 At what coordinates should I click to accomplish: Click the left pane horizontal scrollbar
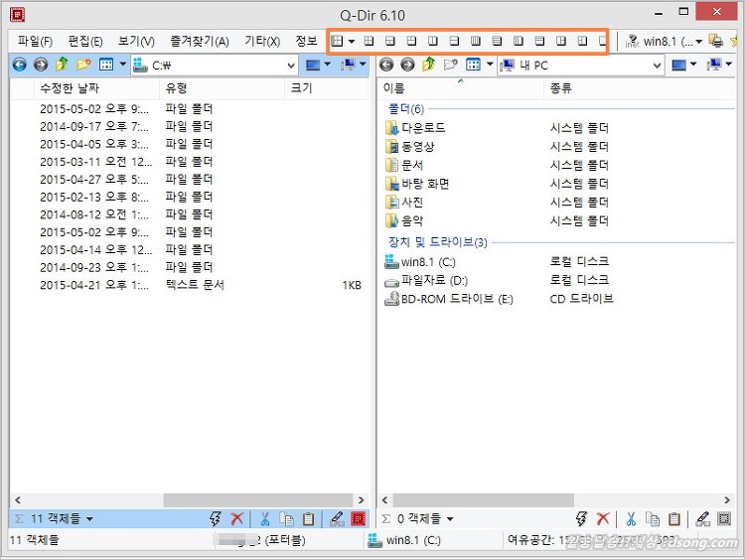[189, 499]
